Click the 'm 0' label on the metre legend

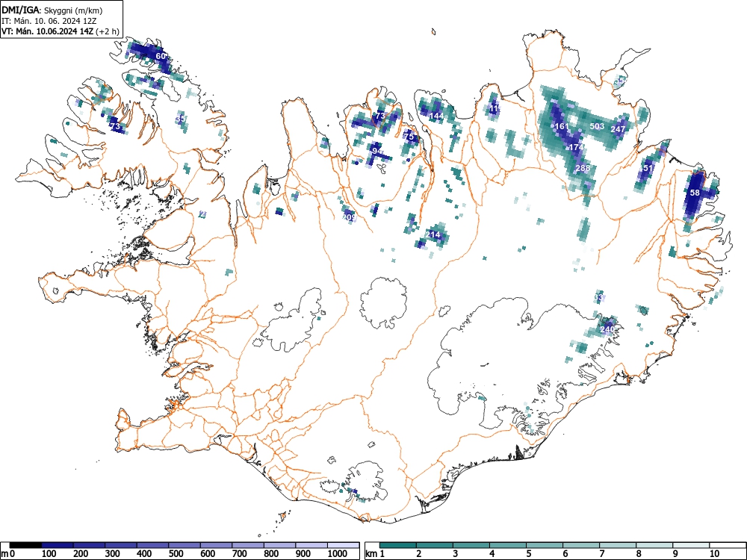[8, 553]
